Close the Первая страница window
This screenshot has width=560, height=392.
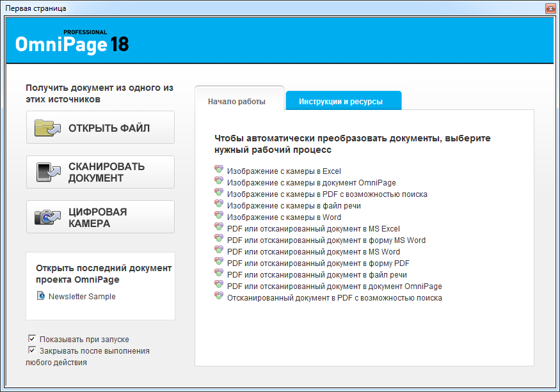click(550, 8)
